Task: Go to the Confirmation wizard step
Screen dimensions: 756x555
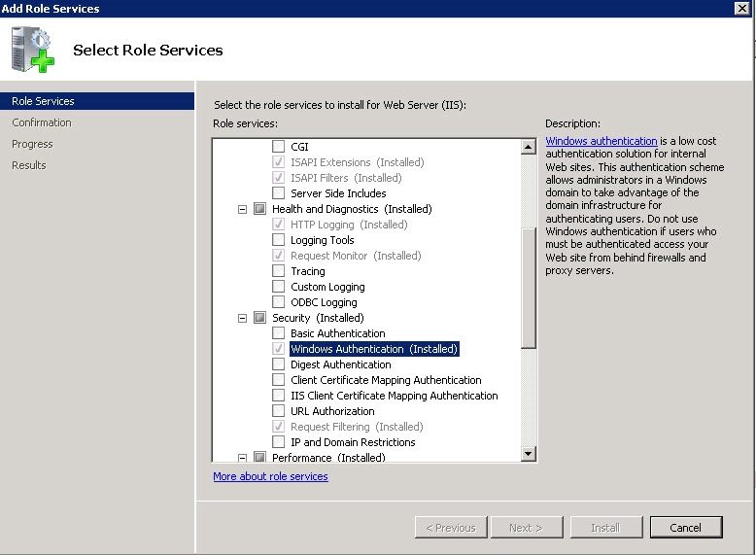Action: click(x=42, y=122)
